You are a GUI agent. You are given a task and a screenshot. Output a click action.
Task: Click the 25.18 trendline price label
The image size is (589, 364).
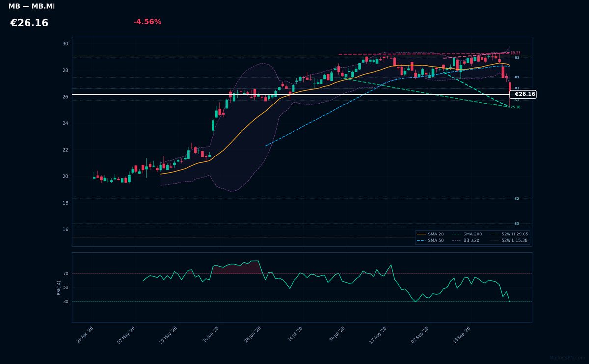(x=515, y=107)
